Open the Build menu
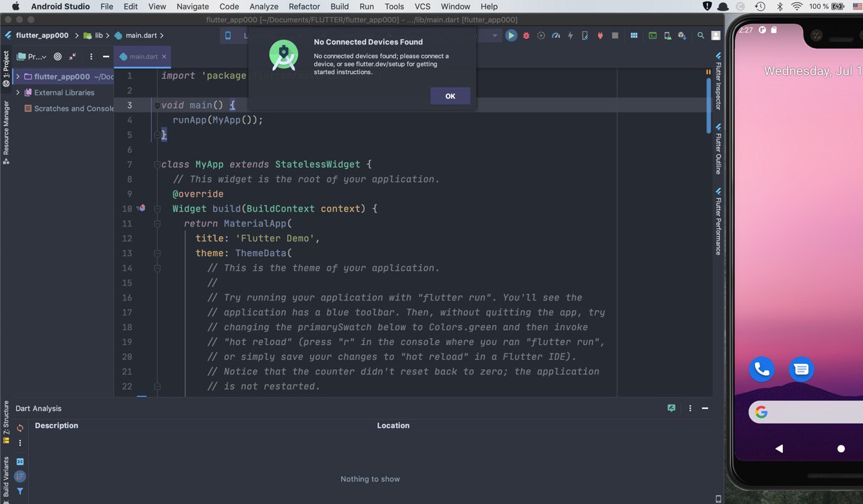The width and height of the screenshot is (863, 504). tap(340, 7)
